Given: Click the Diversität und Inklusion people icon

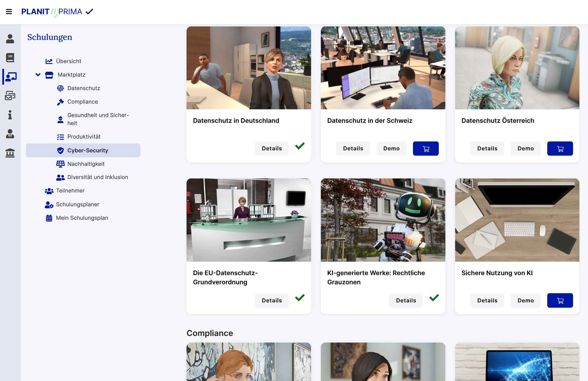Looking at the screenshot, I should 60,178.
